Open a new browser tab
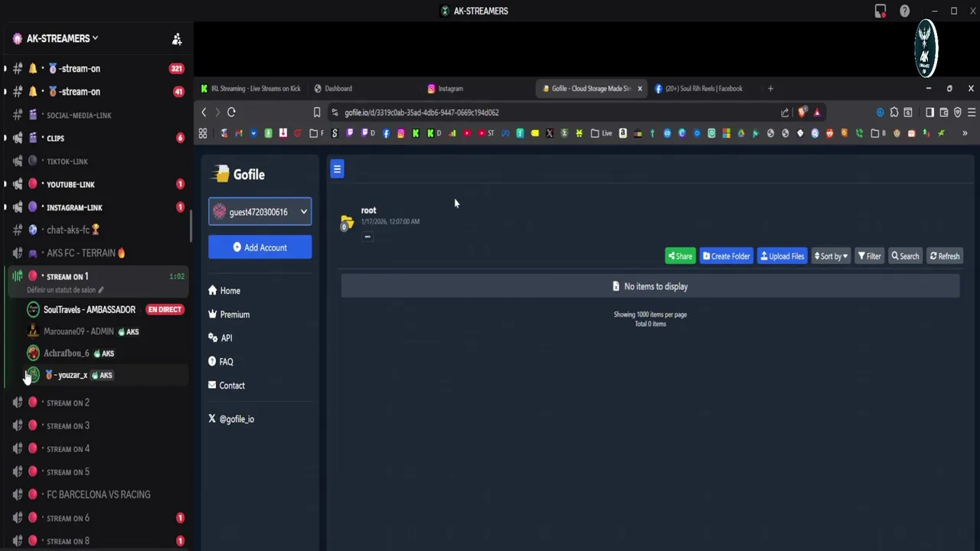 tap(770, 89)
